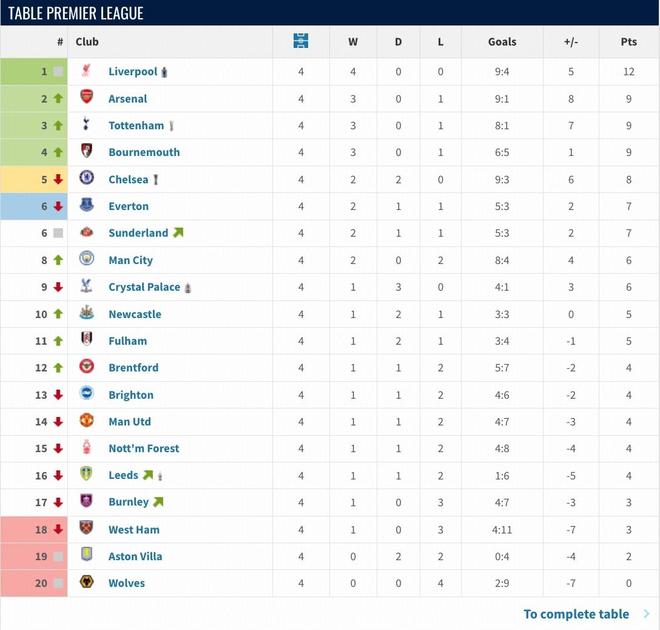Click the matches played column header icon
This screenshot has height=630, width=660.
301,41
